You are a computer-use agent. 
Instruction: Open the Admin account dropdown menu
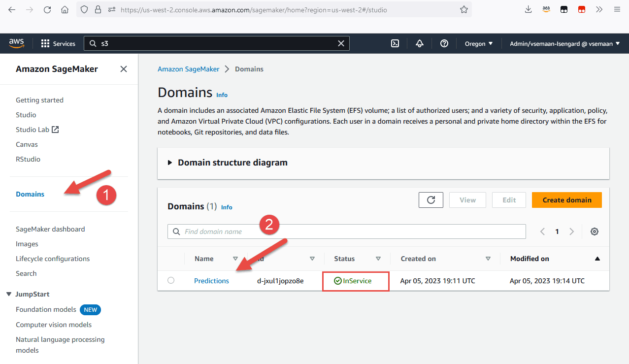[564, 43]
